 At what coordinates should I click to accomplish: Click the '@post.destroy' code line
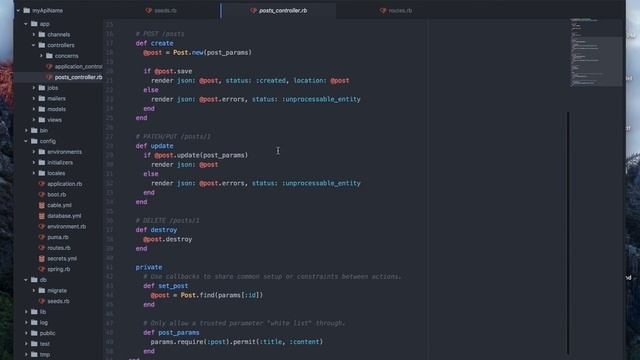[x=167, y=239]
